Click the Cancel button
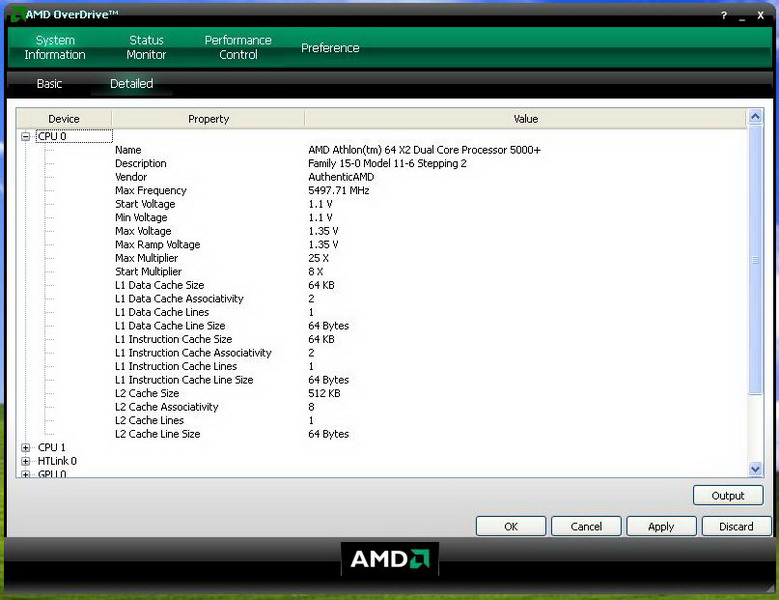779x600 pixels. click(x=586, y=526)
